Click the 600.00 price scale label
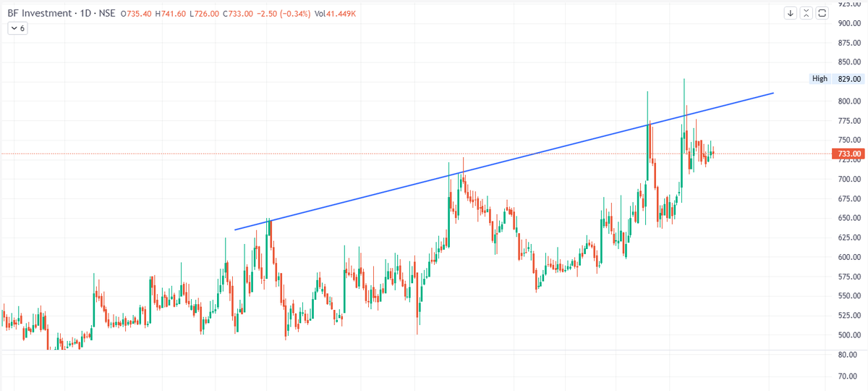 pyautogui.click(x=849, y=257)
